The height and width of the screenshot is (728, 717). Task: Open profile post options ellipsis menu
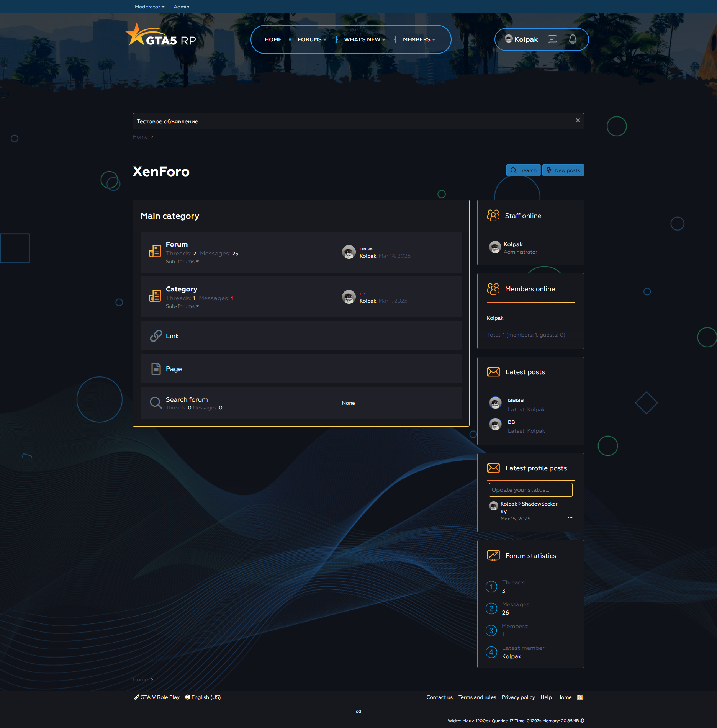(x=570, y=518)
